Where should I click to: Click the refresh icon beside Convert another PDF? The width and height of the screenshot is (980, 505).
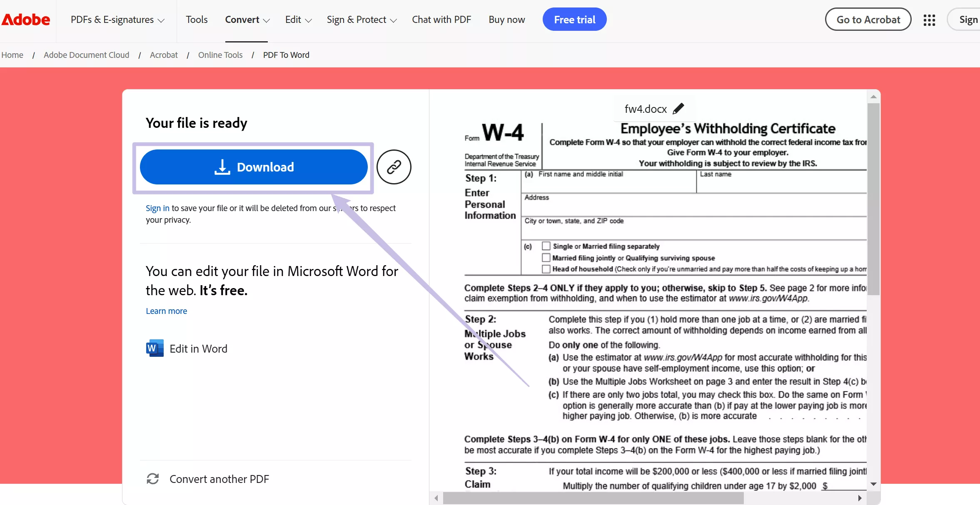click(152, 479)
